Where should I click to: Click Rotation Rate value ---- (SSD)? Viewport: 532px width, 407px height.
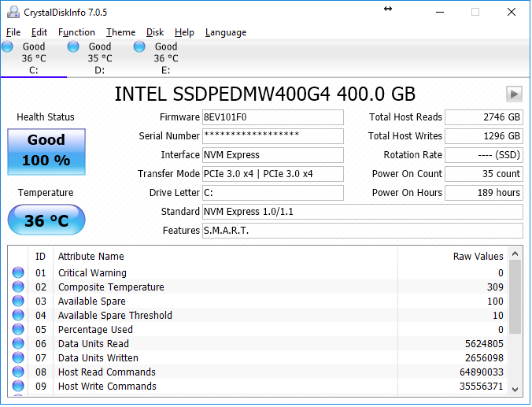click(x=484, y=155)
